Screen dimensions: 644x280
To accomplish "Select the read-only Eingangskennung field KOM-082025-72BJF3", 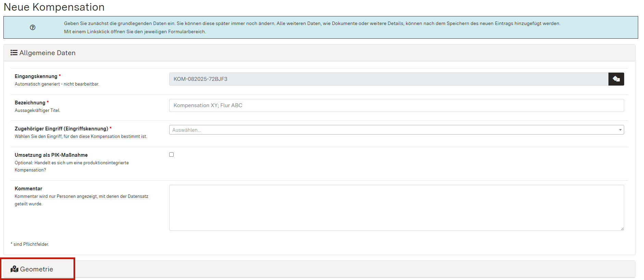I will coord(388,79).
